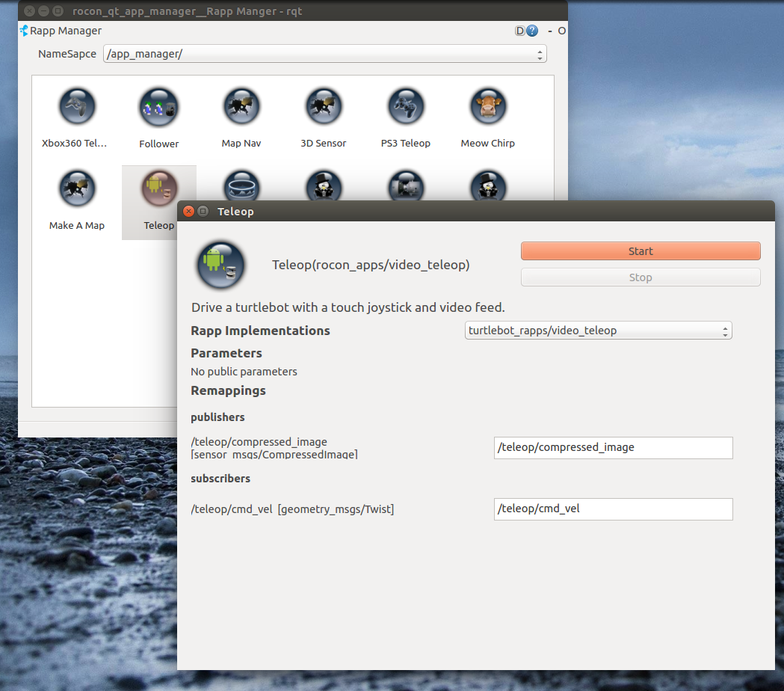The image size is (784, 691).
Task: Click the Stop button
Action: (641, 277)
